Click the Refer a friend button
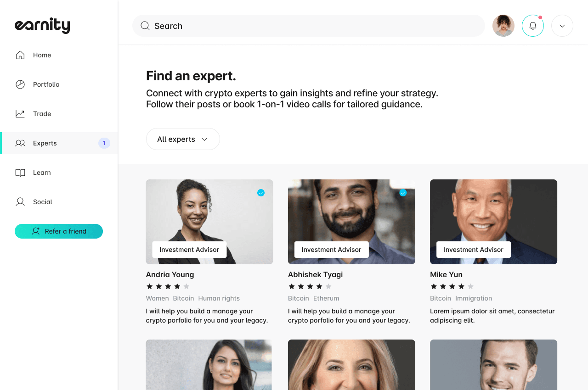The width and height of the screenshot is (588, 390). click(x=59, y=231)
